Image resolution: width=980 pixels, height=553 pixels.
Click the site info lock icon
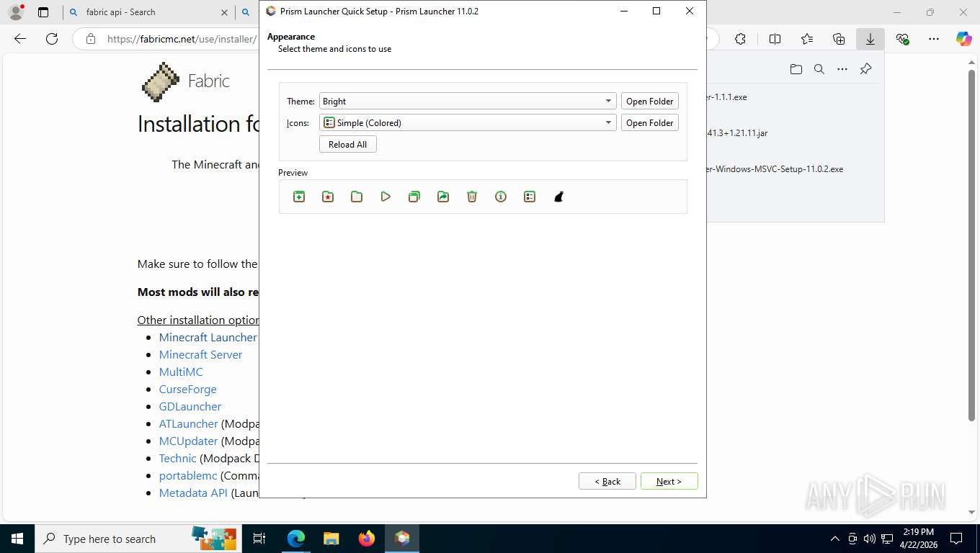(91, 40)
